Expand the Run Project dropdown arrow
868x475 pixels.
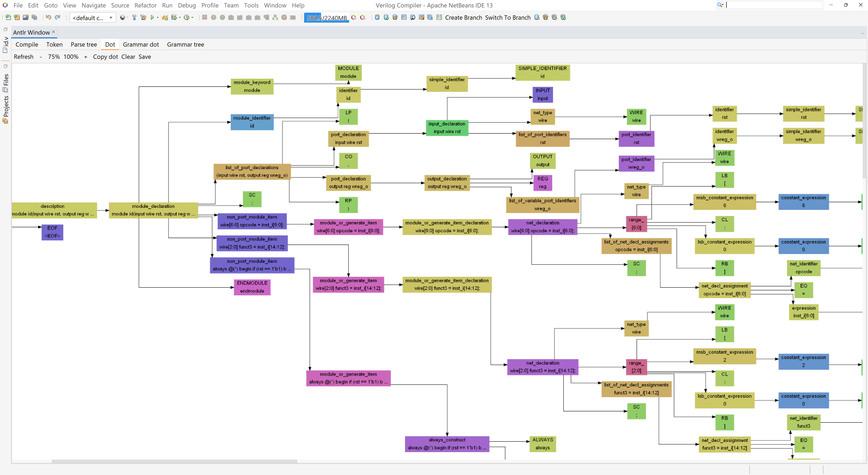click(x=158, y=18)
